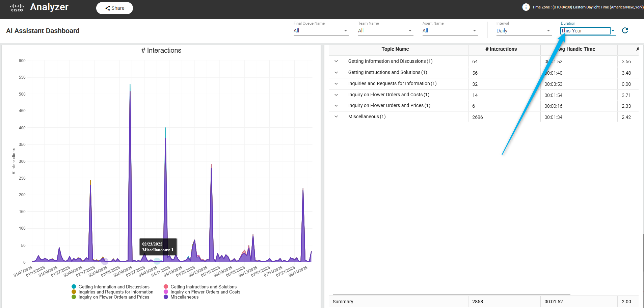
Task: Sort by # Interactions column header
Action: pyautogui.click(x=501, y=49)
